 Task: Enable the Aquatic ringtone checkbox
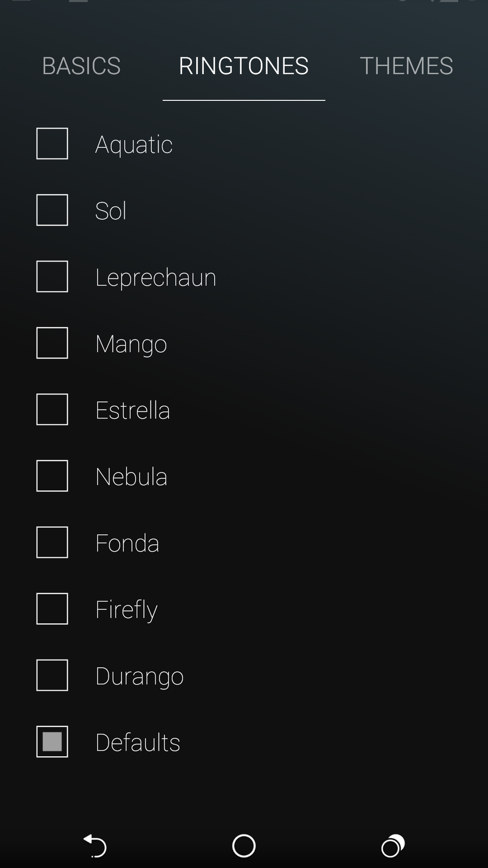pyautogui.click(x=52, y=144)
